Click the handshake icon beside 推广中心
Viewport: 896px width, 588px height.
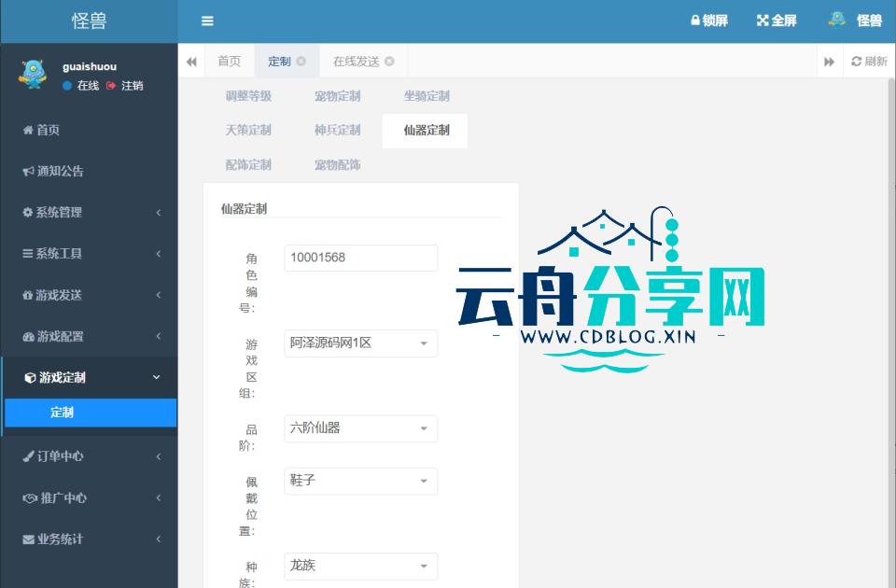(30, 498)
